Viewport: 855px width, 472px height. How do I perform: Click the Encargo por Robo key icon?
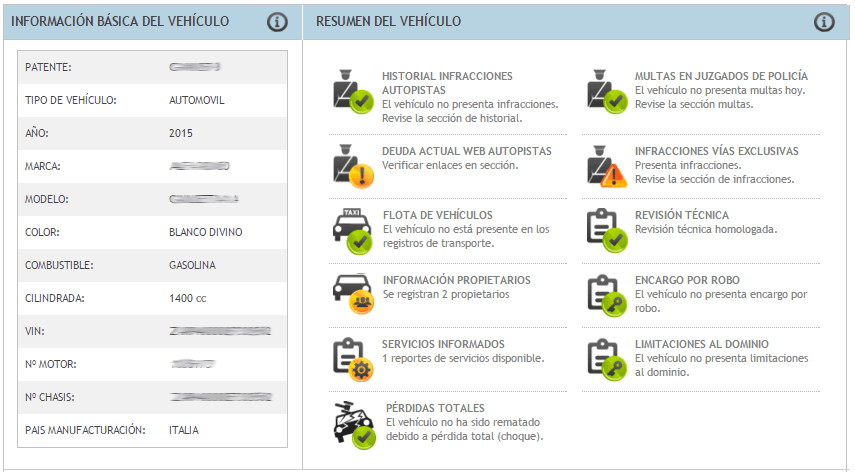[607, 295]
